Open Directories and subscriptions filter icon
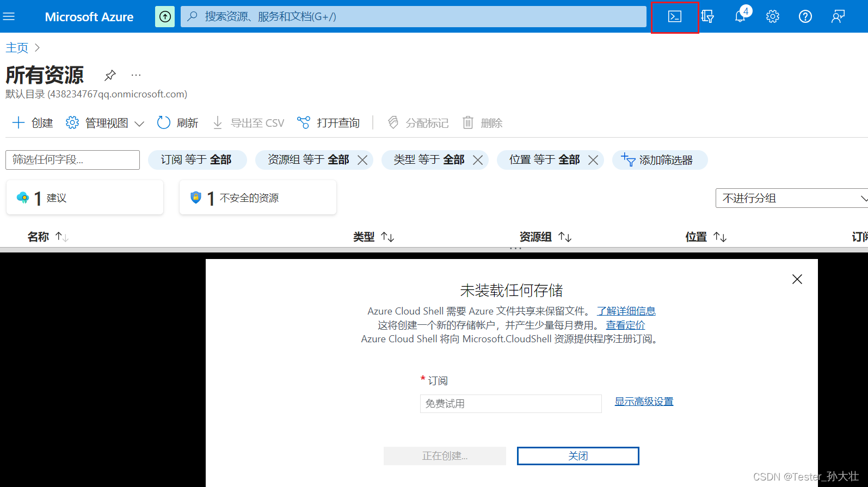The image size is (868, 487). [707, 17]
